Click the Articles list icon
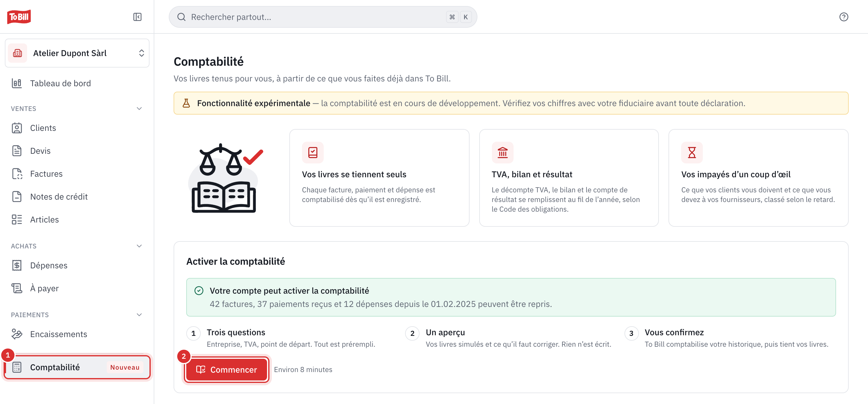Viewport: 868px width, 404px height. [x=17, y=219]
